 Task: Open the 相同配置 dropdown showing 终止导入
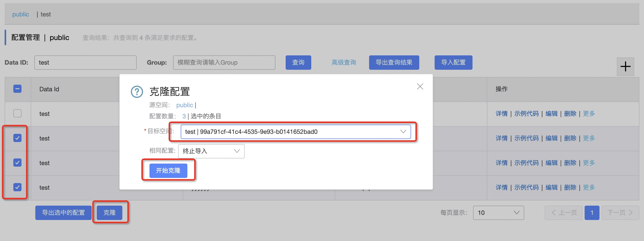click(211, 151)
